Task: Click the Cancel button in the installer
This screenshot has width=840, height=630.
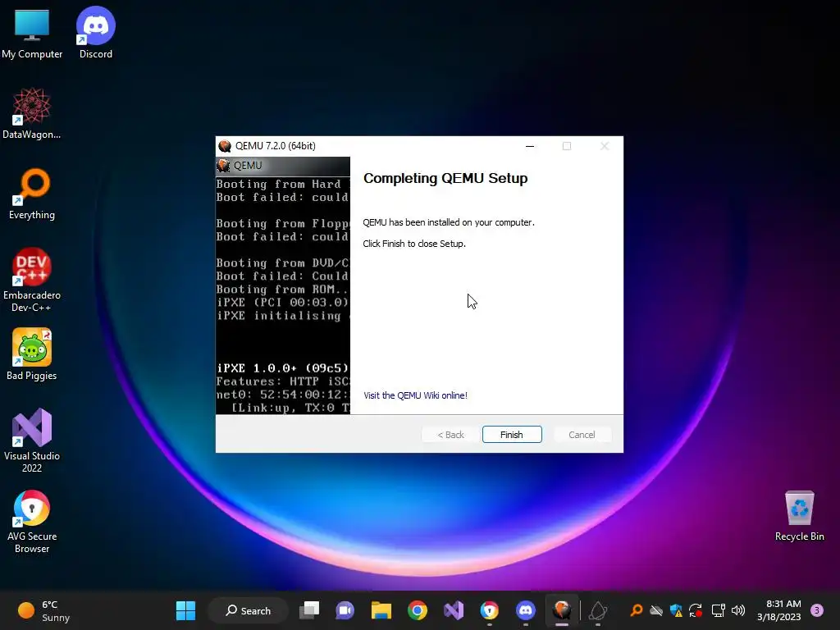Action: click(x=582, y=435)
